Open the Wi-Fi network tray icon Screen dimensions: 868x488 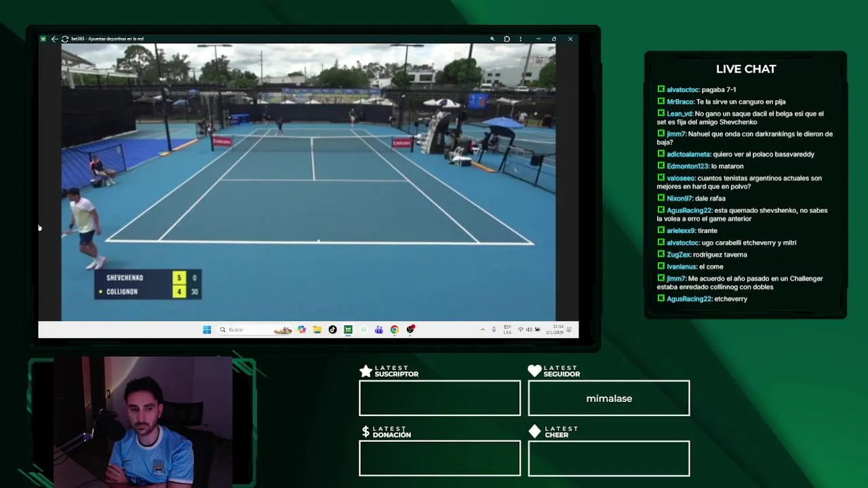click(520, 329)
